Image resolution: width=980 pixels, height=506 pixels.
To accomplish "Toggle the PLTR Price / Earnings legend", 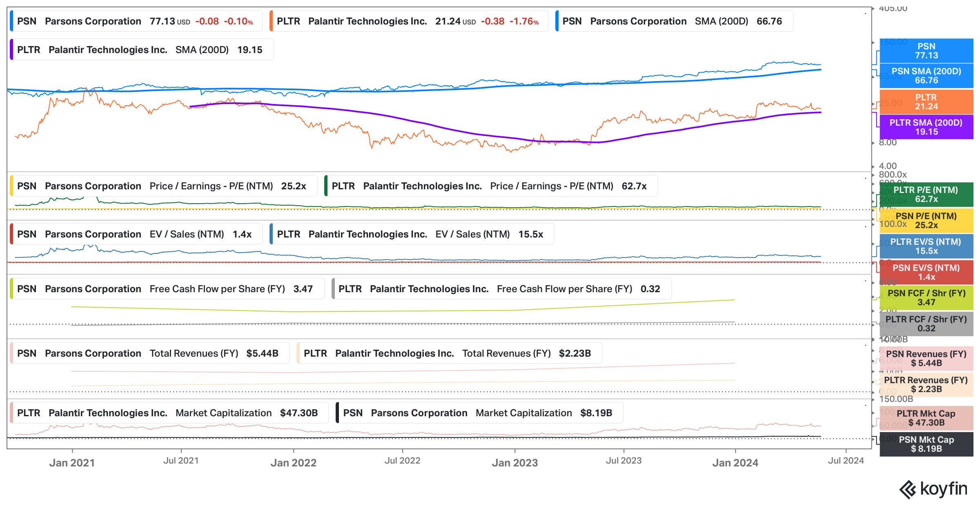I will pos(490,186).
